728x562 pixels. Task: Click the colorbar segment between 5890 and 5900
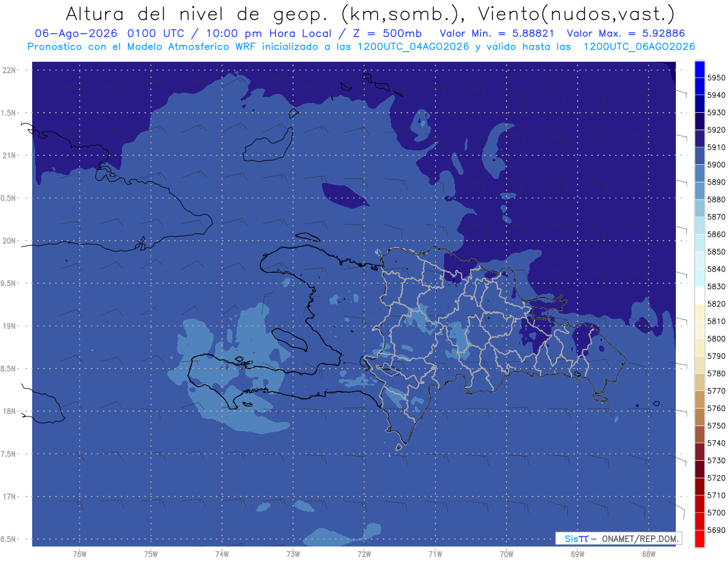tap(699, 173)
